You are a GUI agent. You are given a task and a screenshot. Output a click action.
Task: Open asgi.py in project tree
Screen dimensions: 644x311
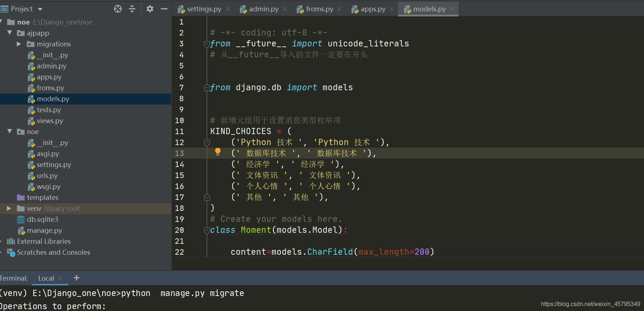(x=43, y=153)
